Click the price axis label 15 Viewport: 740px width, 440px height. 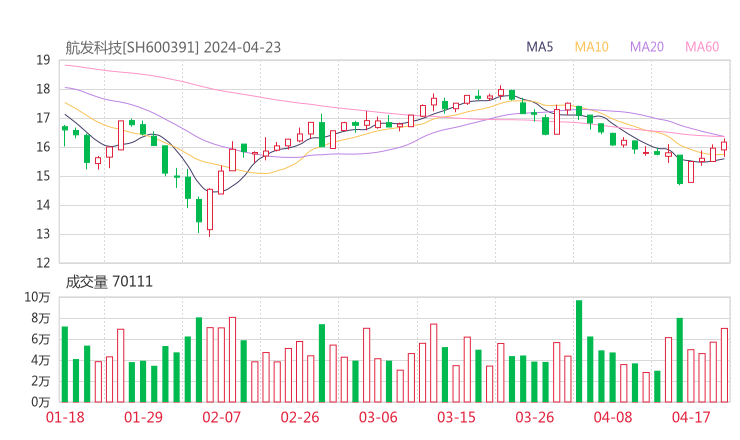click(43, 176)
